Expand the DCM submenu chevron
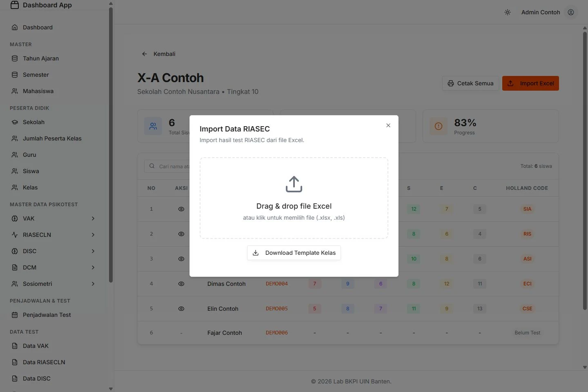 pyautogui.click(x=93, y=267)
